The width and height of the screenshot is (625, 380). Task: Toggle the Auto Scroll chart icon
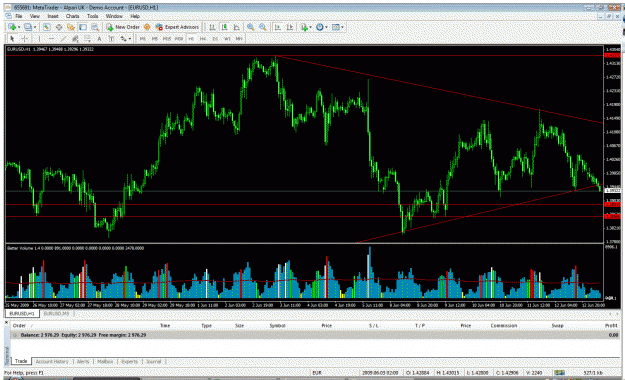[277, 27]
